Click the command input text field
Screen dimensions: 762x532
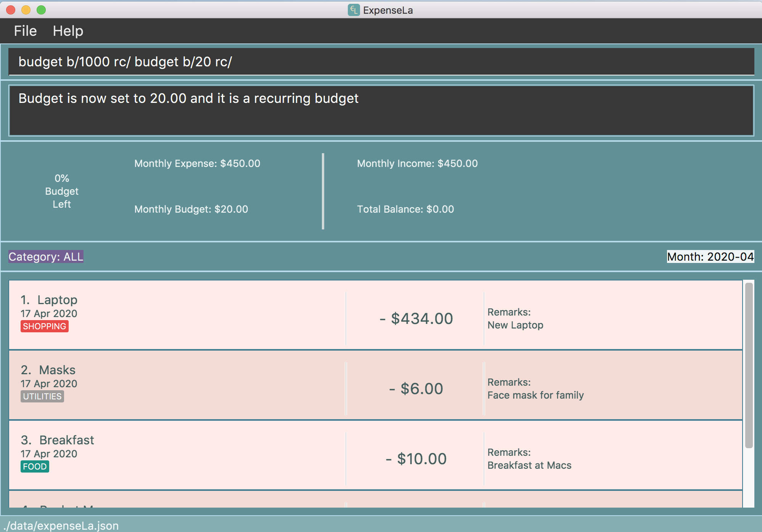381,62
